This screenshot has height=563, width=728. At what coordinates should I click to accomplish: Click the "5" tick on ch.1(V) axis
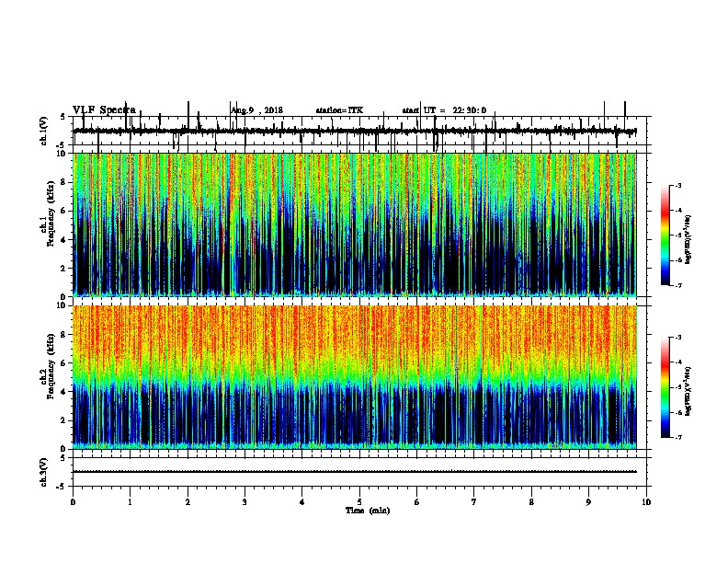pos(64,117)
